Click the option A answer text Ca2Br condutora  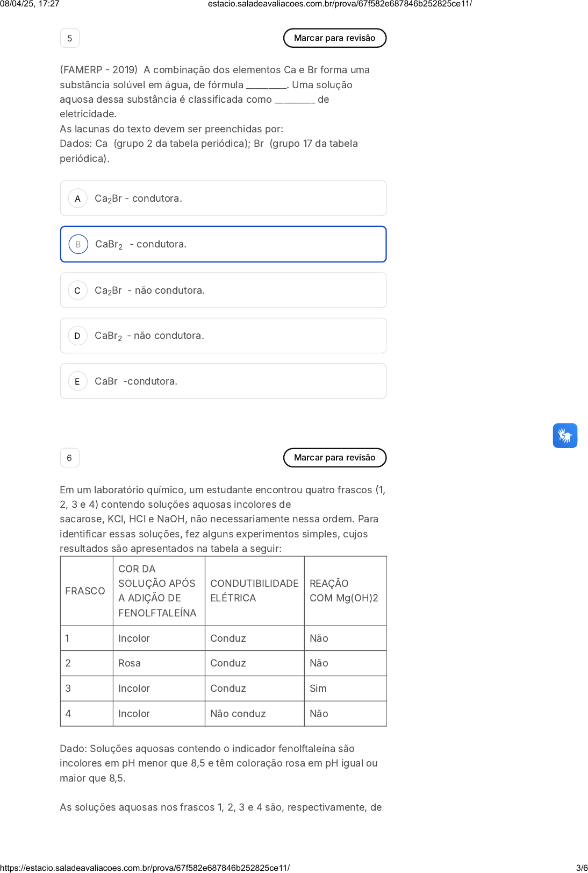click(138, 198)
